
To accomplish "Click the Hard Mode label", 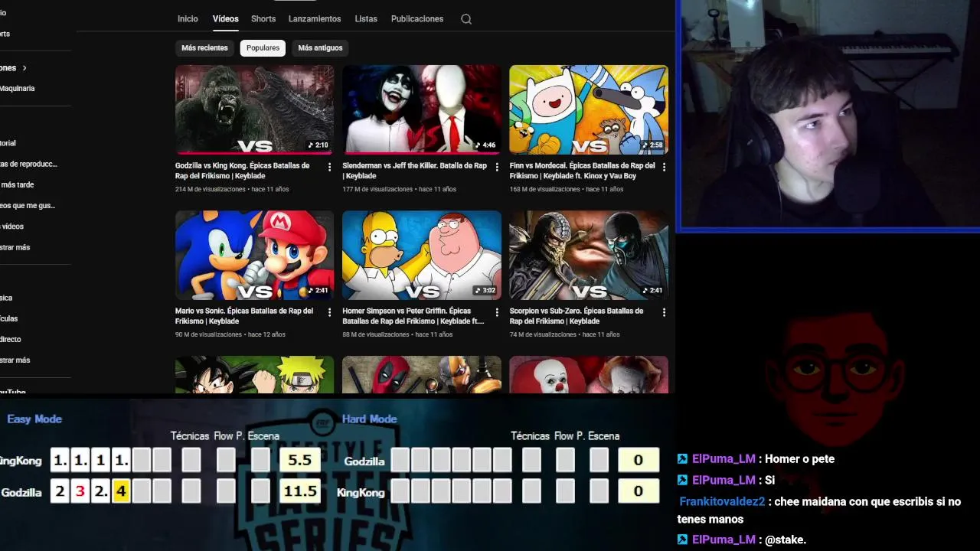I will 369,419.
